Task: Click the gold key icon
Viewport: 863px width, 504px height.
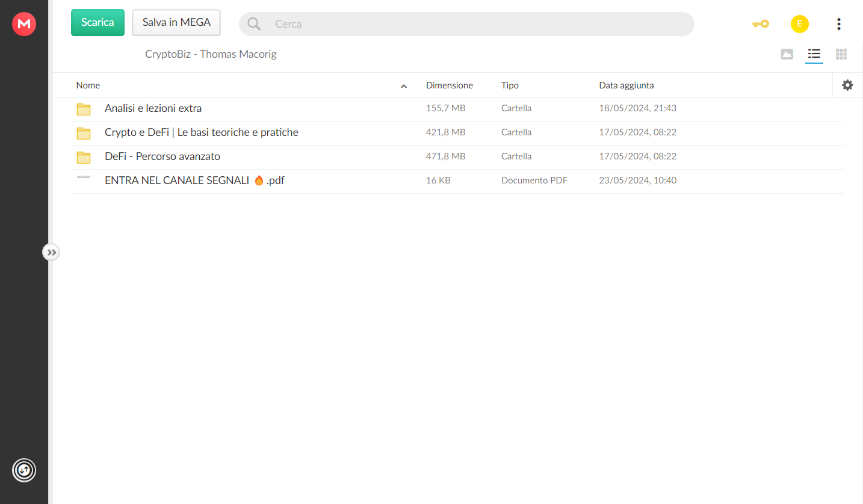Action: tap(761, 24)
